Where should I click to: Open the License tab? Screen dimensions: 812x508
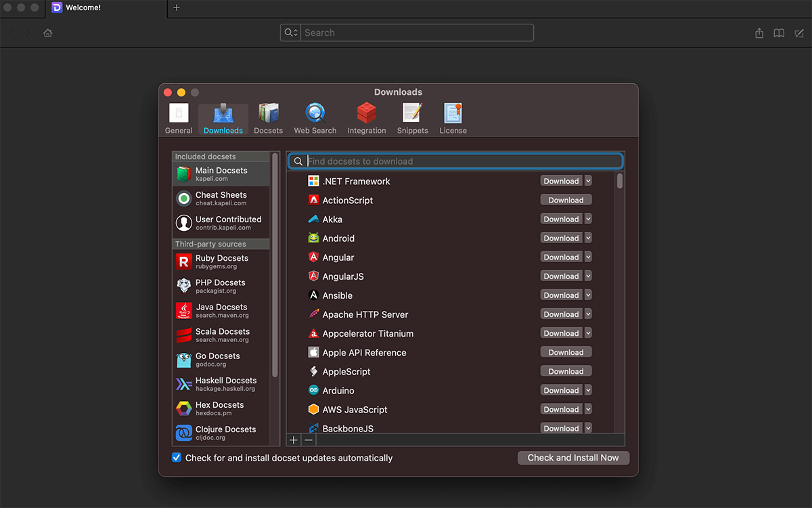453,119
